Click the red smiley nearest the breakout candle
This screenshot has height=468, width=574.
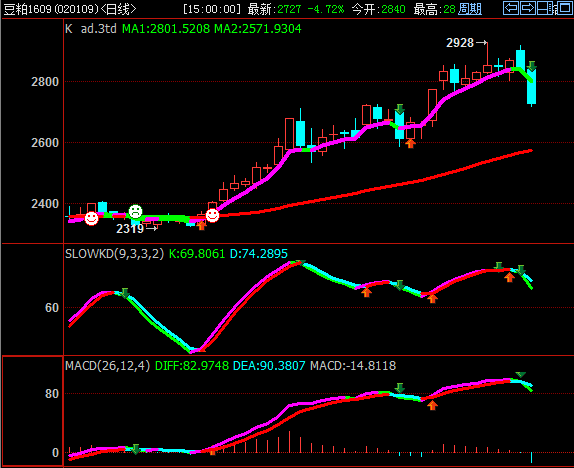click(x=212, y=215)
